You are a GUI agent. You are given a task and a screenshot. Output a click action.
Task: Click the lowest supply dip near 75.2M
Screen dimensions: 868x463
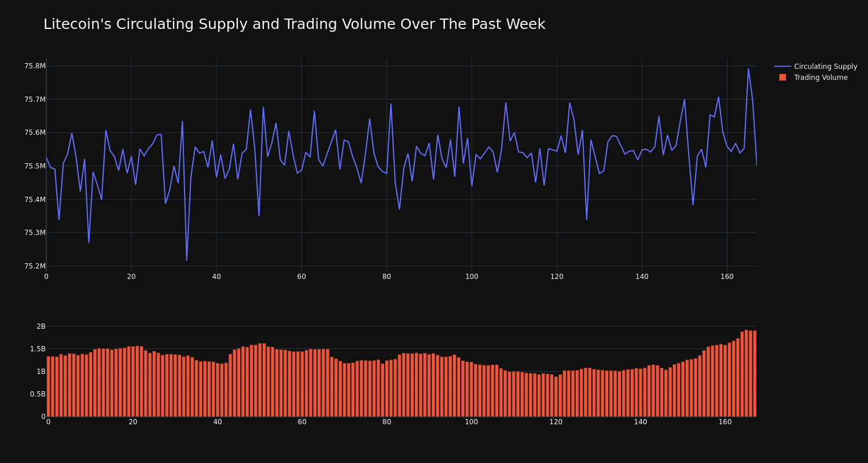[x=186, y=260]
